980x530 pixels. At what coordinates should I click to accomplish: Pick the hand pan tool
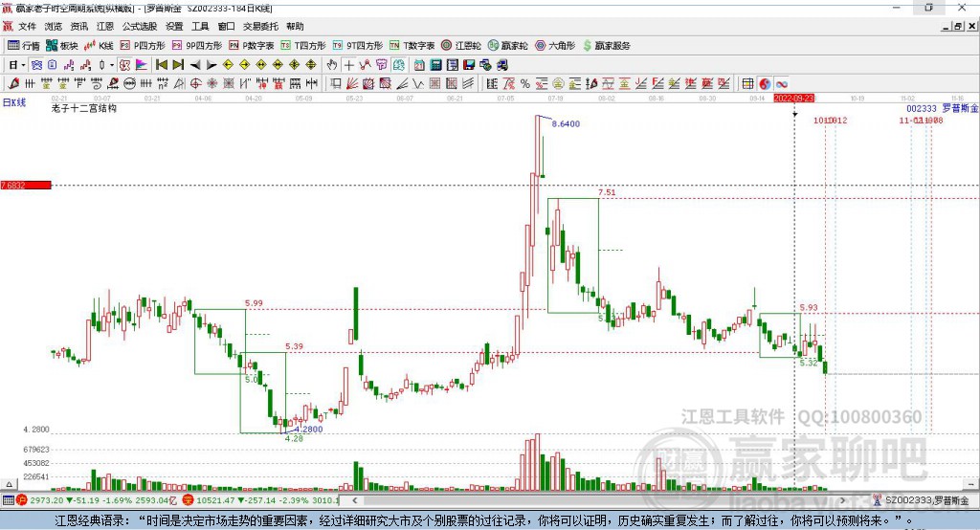pyautogui.click(x=332, y=65)
